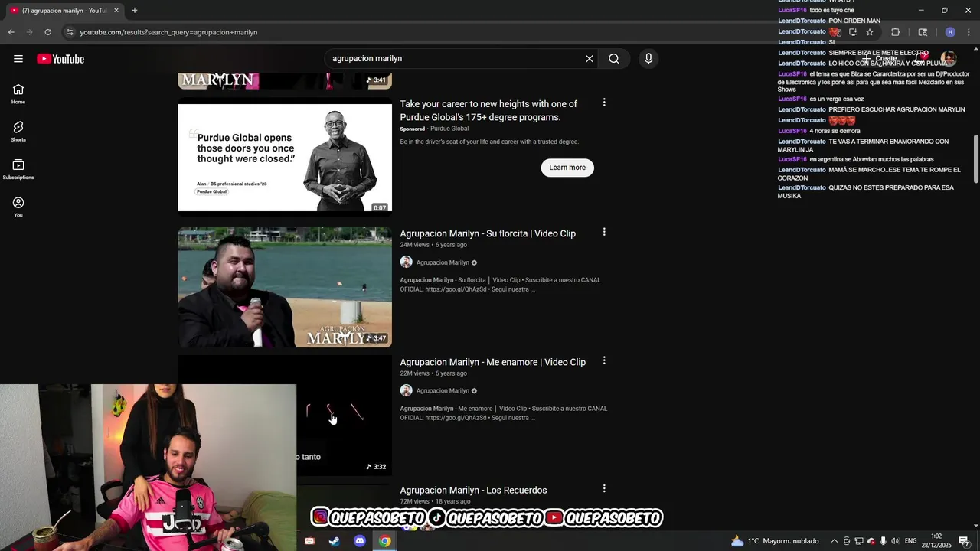980x551 pixels.
Task: Click the magnifier search button
Action: pos(614,59)
